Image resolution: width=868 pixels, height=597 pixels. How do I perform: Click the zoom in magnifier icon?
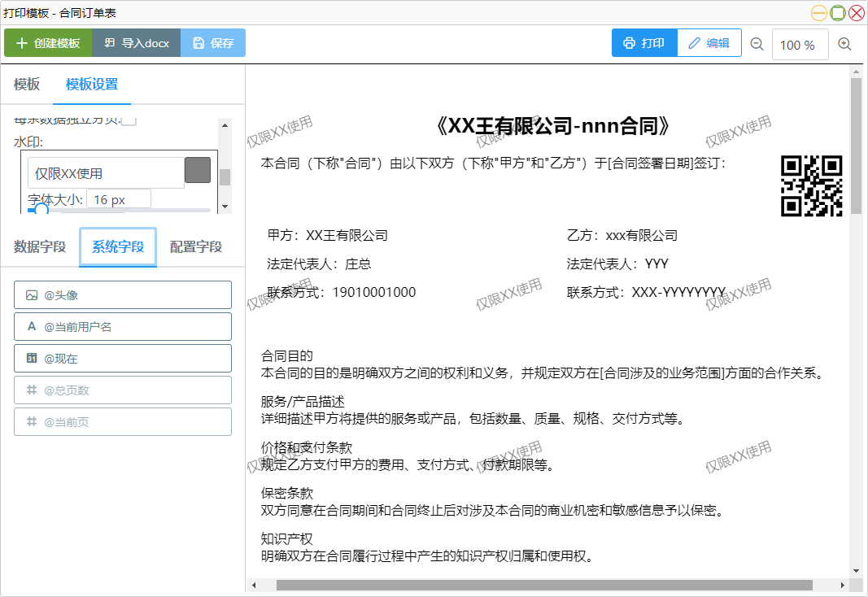(x=844, y=44)
